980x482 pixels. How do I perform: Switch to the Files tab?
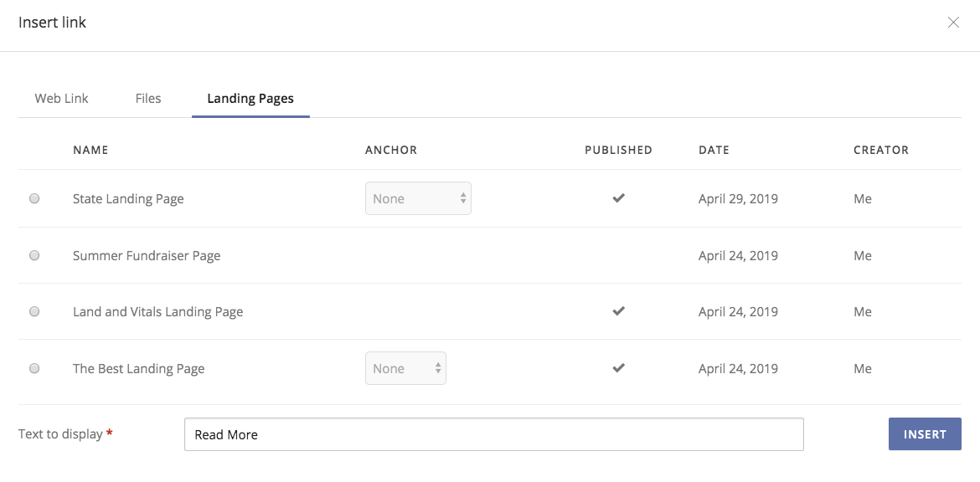(x=147, y=98)
